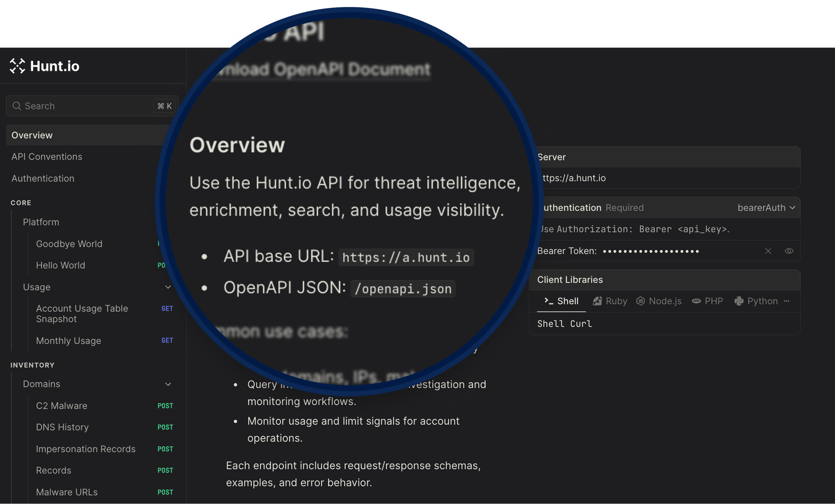The image size is (835, 504).
Task: Click the ⌘ K shortcut badge
Action: click(x=164, y=106)
